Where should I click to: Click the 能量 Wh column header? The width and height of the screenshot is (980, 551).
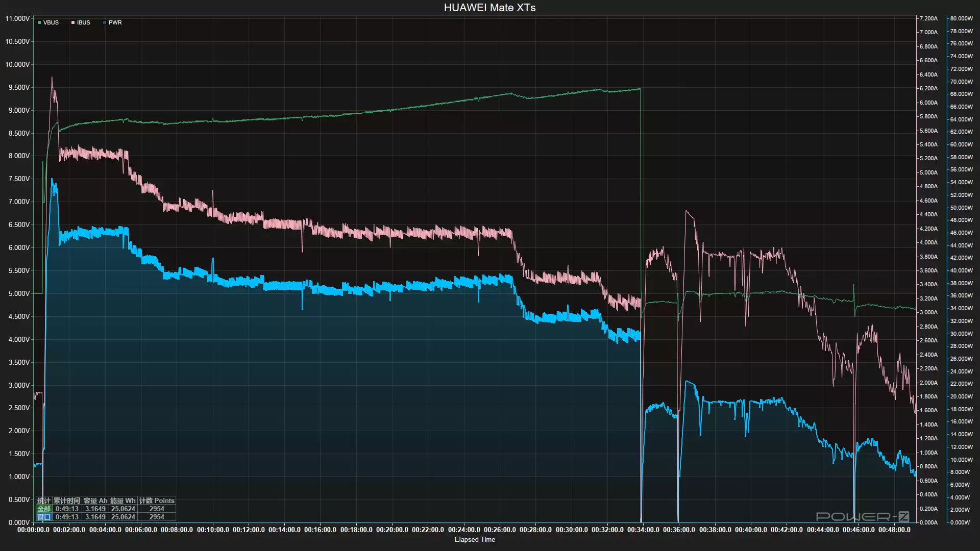coord(122,500)
